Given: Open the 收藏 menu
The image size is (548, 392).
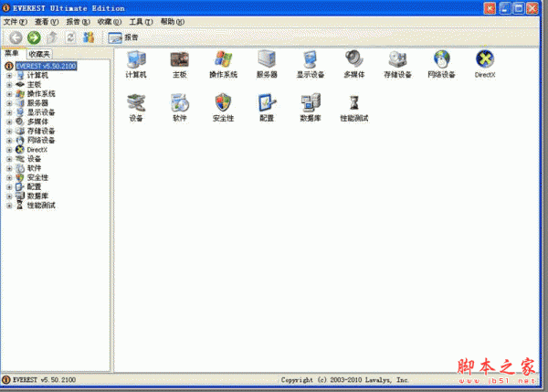Looking at the screenshot, I should click(x=110, y=22).
